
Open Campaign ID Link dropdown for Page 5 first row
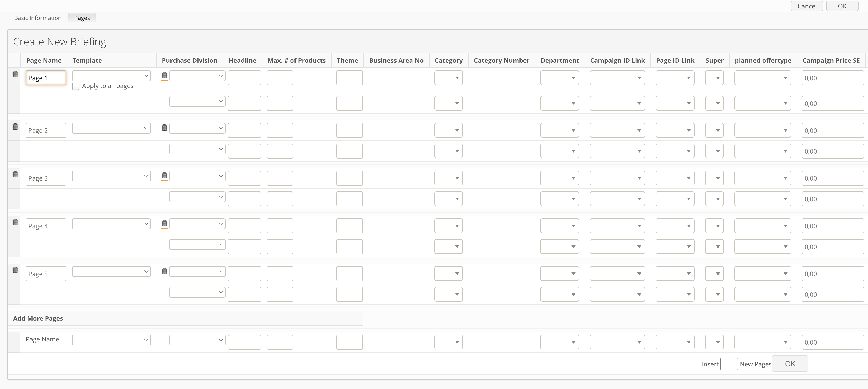(617, 274)
